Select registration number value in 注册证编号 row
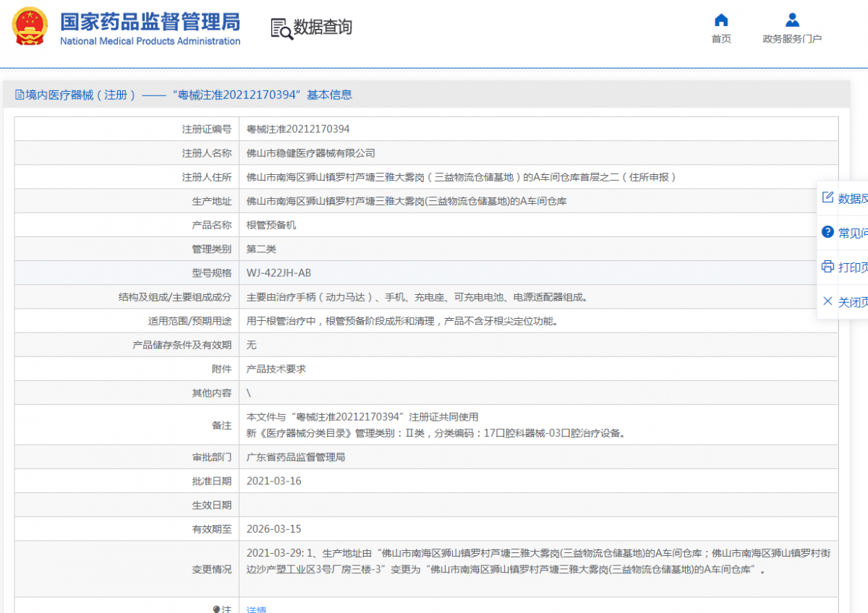 [x=298, y=129]
